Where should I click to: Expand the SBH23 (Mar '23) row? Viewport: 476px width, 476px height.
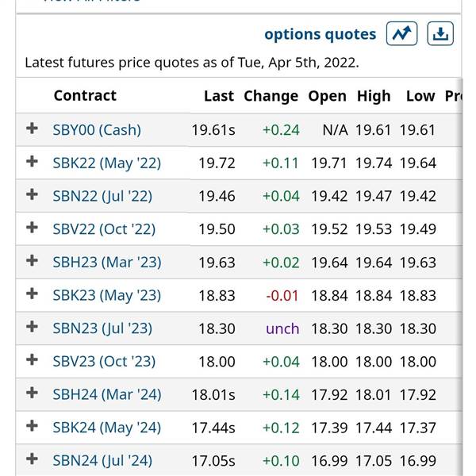[32, 261]
